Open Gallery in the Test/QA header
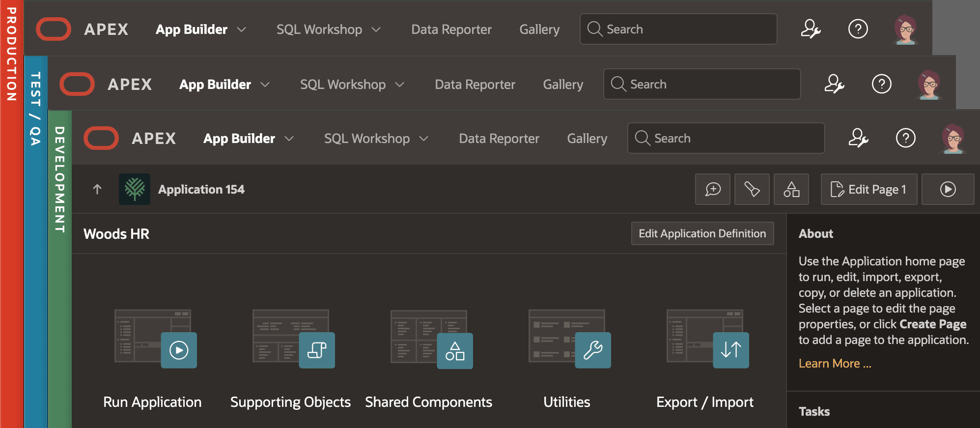The width and height of the screenshot is (980, 428). pyautogui.click(x=563, y=85)
